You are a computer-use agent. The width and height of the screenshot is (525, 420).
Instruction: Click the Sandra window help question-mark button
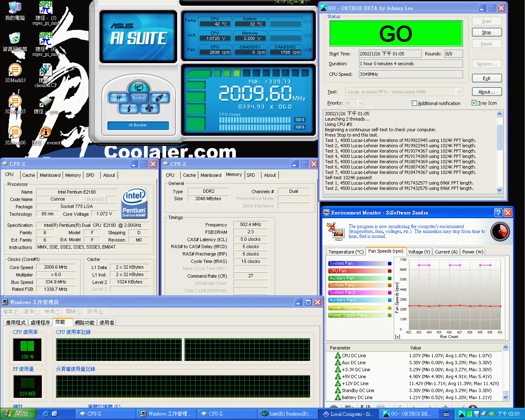pyautogui.click(x=498, y=212)
